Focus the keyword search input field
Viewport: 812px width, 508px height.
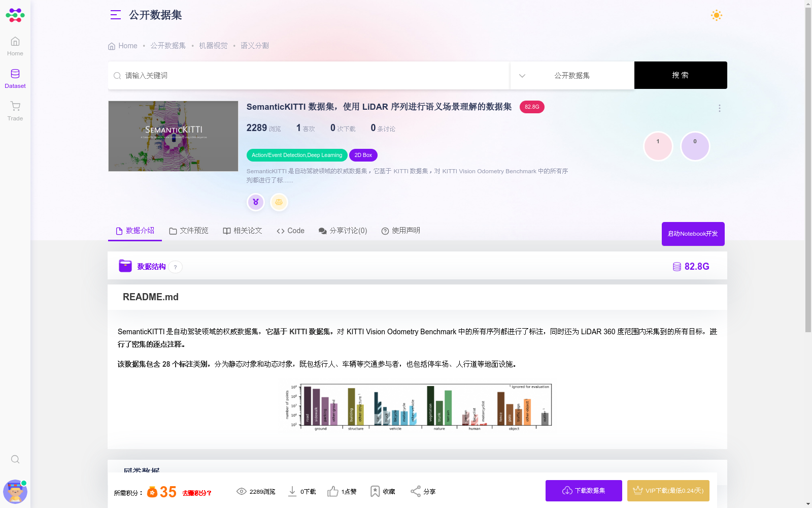coord(309,75)
